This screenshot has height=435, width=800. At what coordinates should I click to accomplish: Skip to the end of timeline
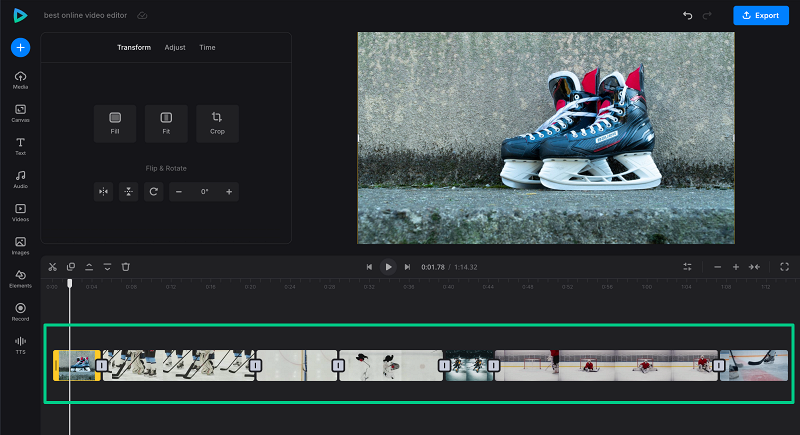[x=407, y=267]
